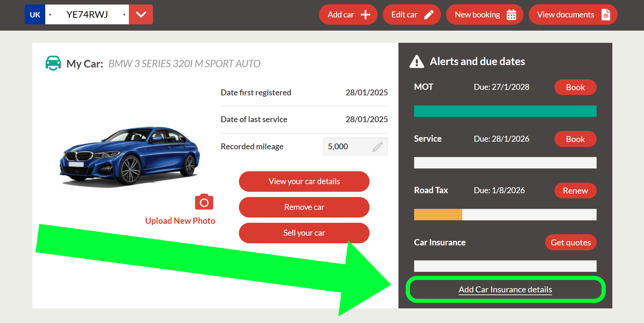Click the document icon on View documents
Image resolution: width=644 pixels, height=323 pixels.
pos(606,15)
